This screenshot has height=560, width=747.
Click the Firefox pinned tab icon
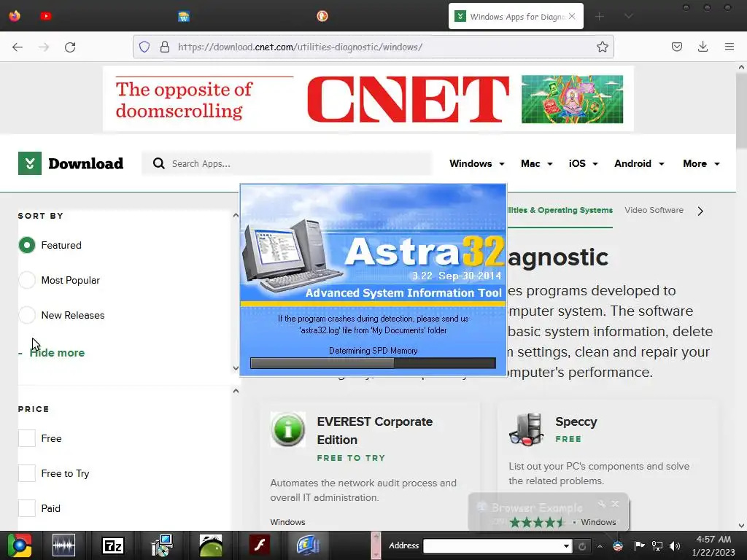(x=15, y=16)
